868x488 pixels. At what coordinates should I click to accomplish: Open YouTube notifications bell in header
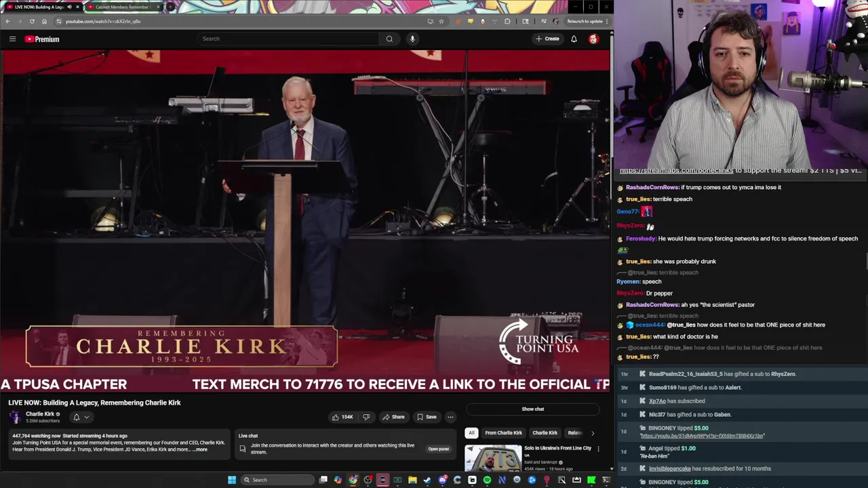(x=574, y=39)
